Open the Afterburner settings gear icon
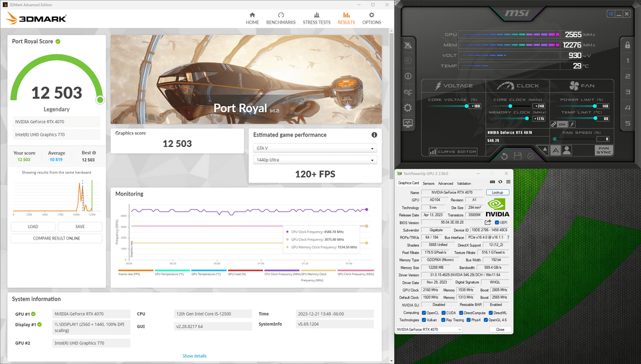This screenshot has width=641, height=364. click(x=408, y=108)
